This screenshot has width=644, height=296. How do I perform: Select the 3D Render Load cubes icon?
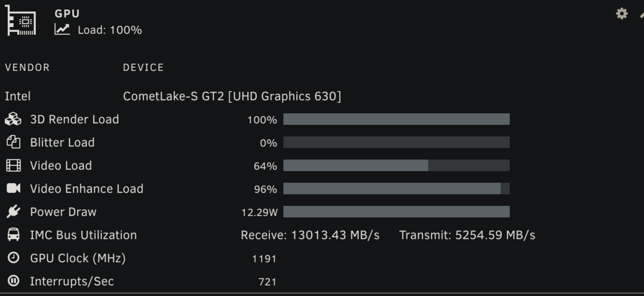(x=13, y=119)
